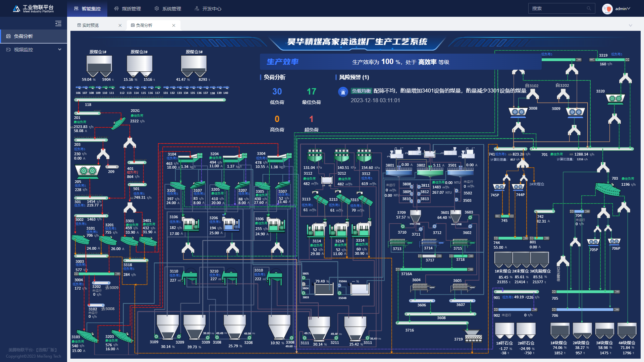Select the 205 crusher equipment icon
Screen dimensions: 644x362
(88, 171)
